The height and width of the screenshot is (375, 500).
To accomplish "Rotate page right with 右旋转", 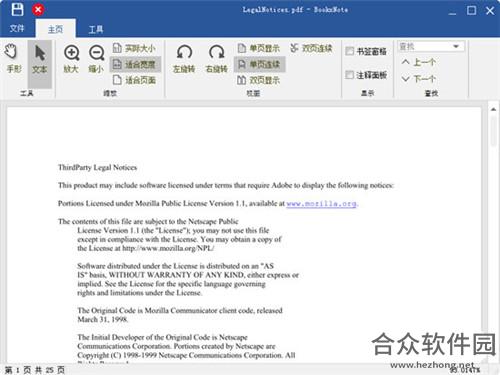I will point(217,59).
